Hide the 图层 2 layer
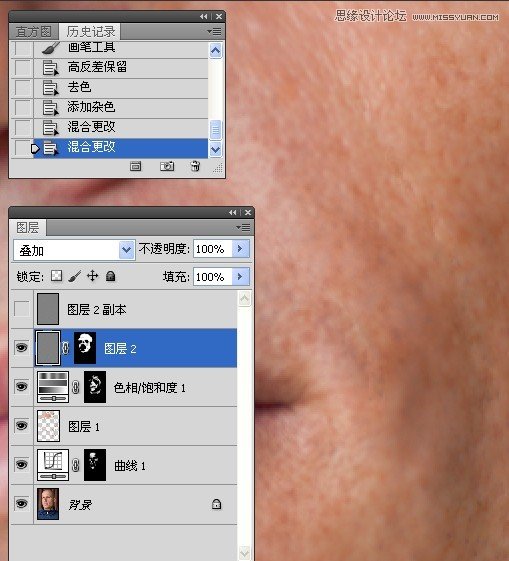The width and height of the screenshot is (509, 561). pos(21,347)
